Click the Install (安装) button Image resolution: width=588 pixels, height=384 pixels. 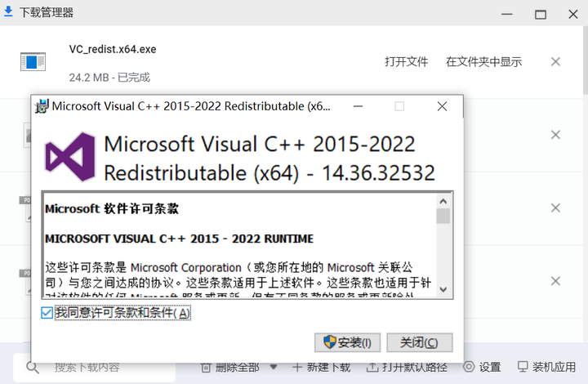coord(347,342)
